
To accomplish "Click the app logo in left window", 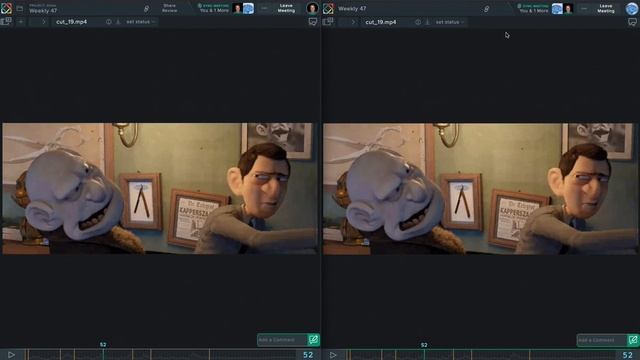I will pos(6,8).
